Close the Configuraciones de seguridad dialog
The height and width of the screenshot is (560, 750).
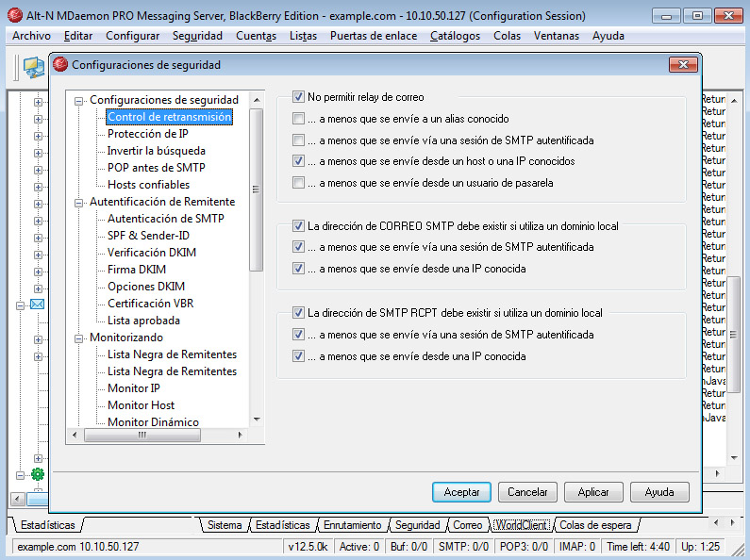pos(683,64)
